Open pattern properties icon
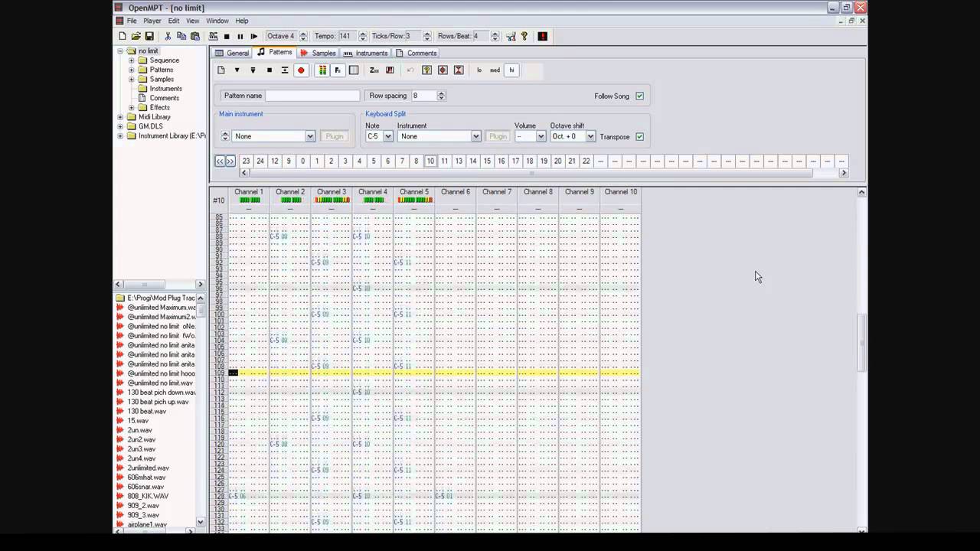 (x=426, y=70)
